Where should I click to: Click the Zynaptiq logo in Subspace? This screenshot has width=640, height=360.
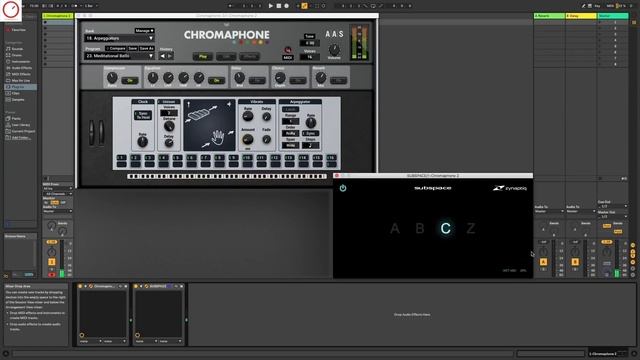pos(510,188)
